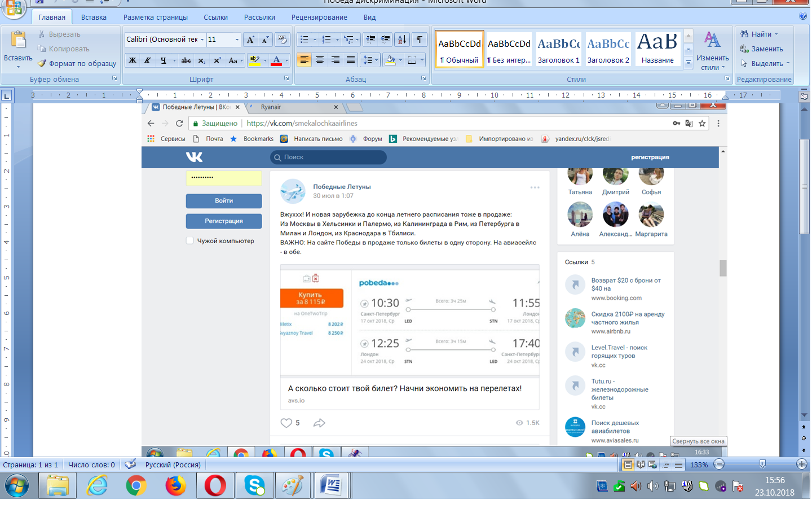Click the language indicator Русский (Россия)
Viewport: 812px width, 508px height.
(173, 465)
